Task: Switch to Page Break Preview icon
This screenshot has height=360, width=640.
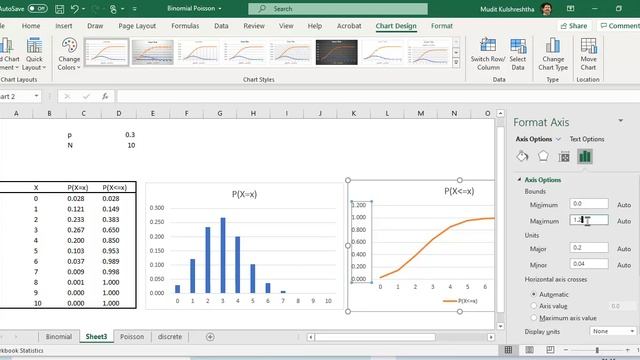Action: 550,350
